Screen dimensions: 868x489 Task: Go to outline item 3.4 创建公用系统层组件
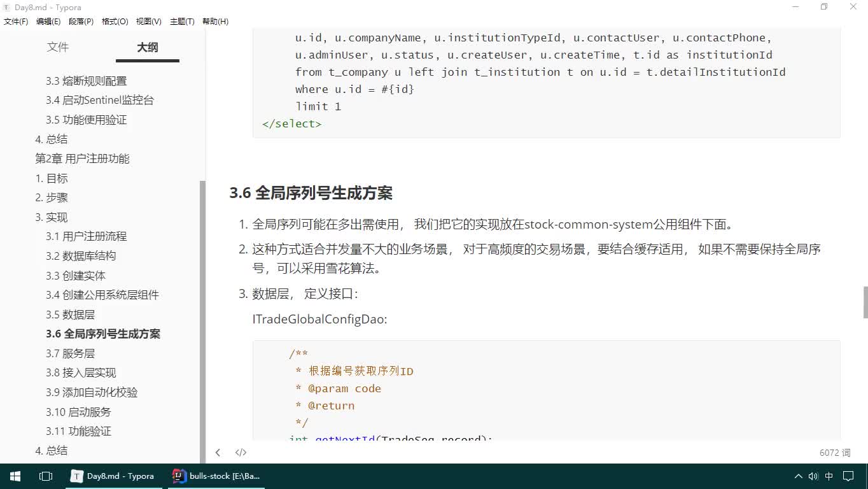coord(102,295)
